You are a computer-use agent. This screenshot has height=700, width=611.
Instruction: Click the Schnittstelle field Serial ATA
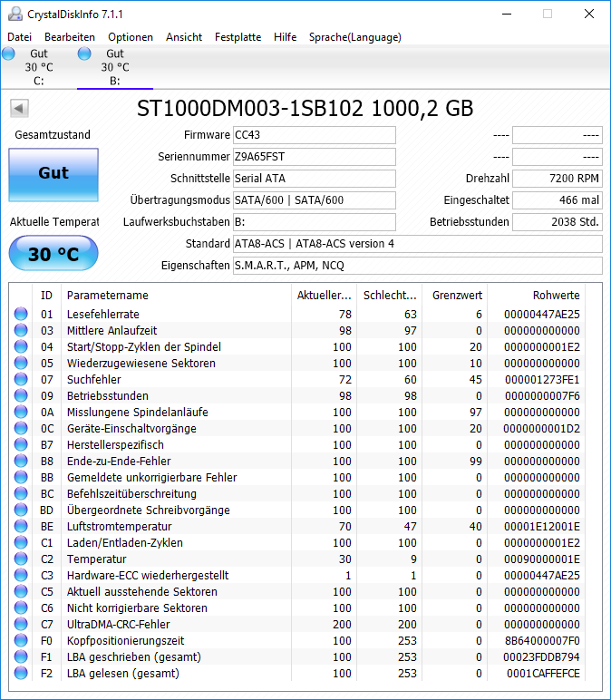point(315,179)
